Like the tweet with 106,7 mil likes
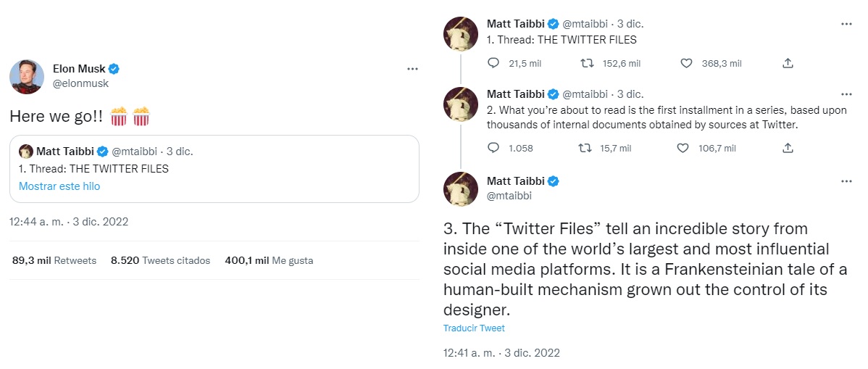Screen dimensions: 868x369 (682, 148)
